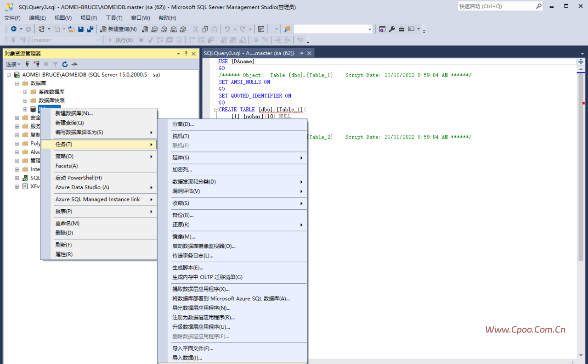Open the 窗口(W) menu
Viewport: 588px width, 364px height.
140,18
